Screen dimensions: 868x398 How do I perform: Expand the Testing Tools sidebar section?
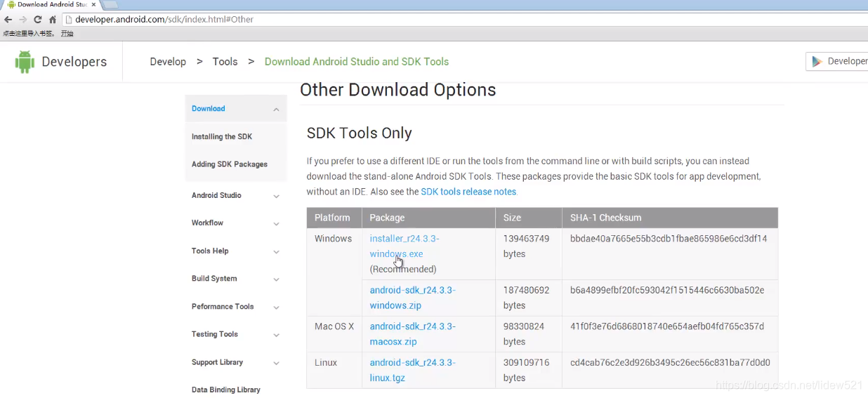[x=276, y=336]
